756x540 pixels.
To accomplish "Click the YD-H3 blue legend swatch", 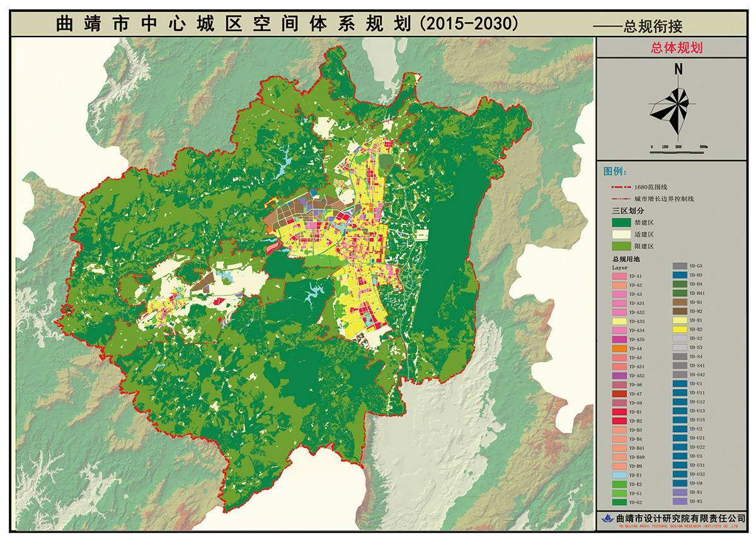I will 680,275.
